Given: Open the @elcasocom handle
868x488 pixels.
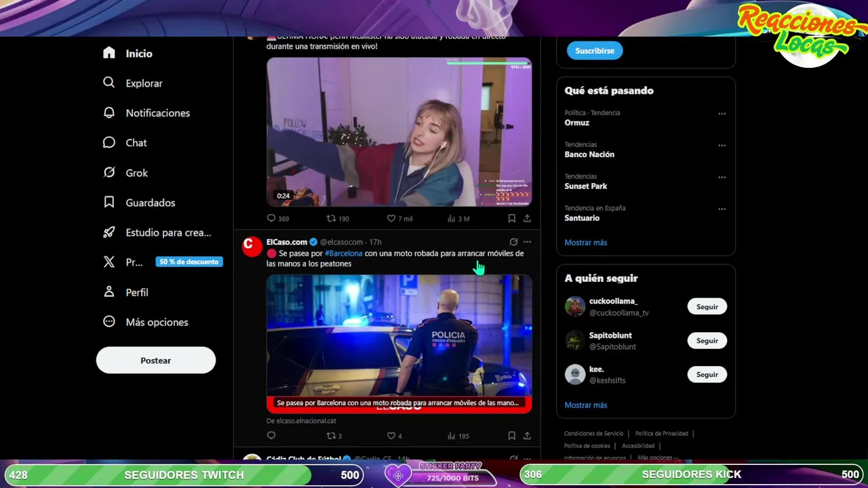Looking at the screenshot, I should point(341,242).
